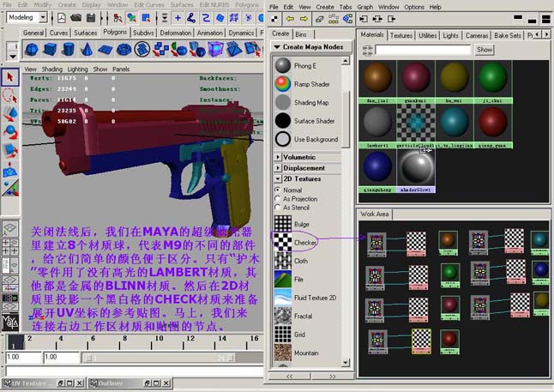554x392 pixels.
Task: Click the Outliner minimized window
Action: tap(129, 383)
